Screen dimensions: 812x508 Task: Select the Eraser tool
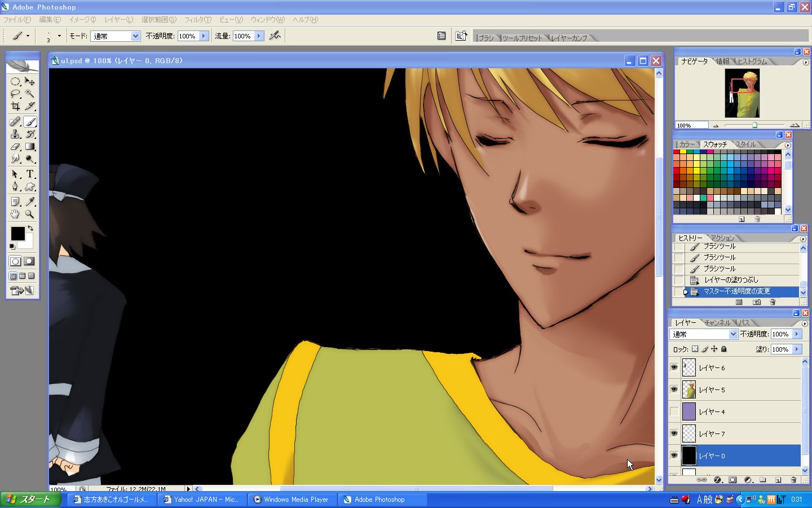coord(15,146)
